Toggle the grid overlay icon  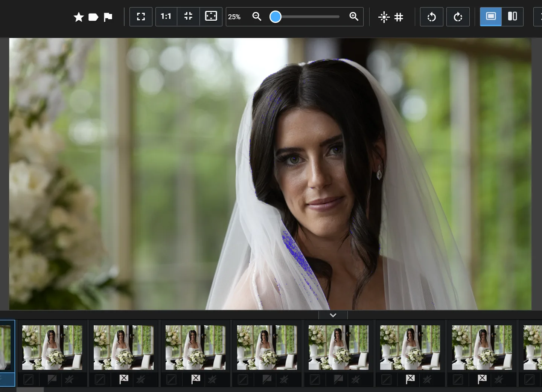(x=399, y=17)
